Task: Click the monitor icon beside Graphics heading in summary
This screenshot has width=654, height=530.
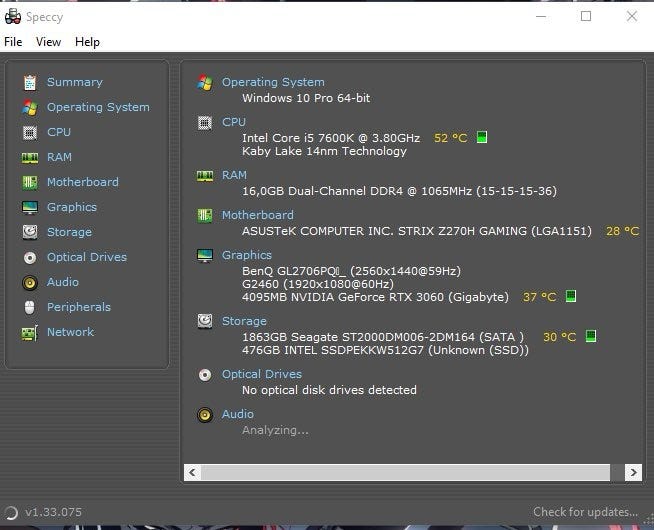Action: coord(205,255)
